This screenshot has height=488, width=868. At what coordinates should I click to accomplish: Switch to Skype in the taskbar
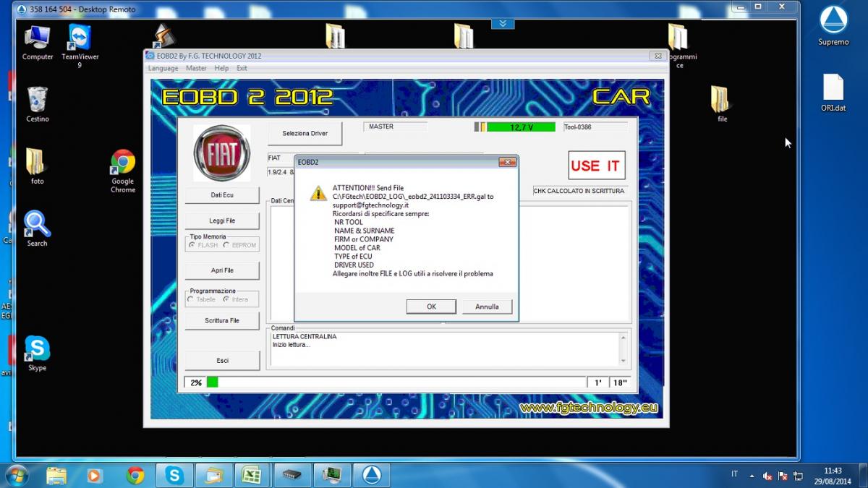pos(174,475)
